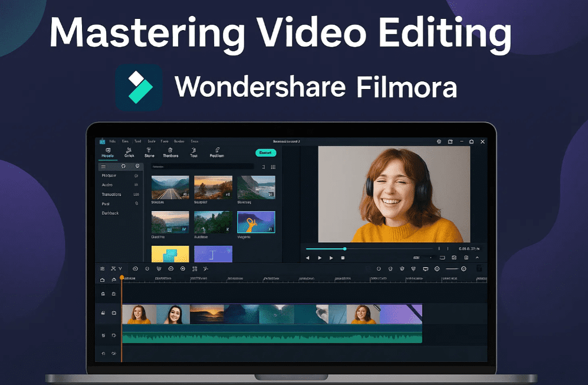
Task: Toggle the video track visibility icon
Action: 114,313
